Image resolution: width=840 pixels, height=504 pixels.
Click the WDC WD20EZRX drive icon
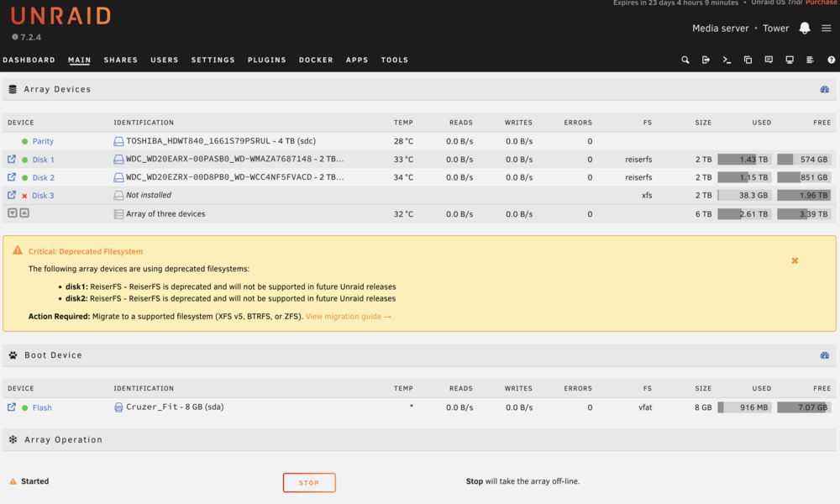click(118, 177)
